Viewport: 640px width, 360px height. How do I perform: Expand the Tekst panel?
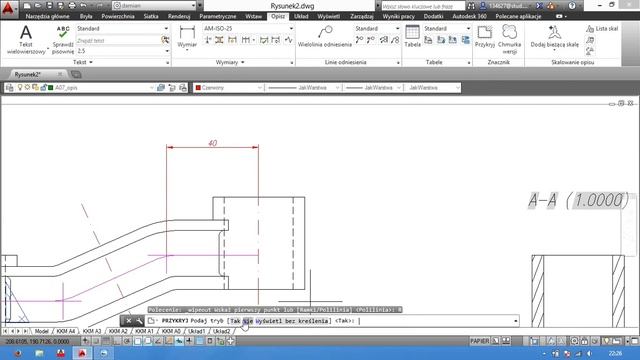(83, 62)
